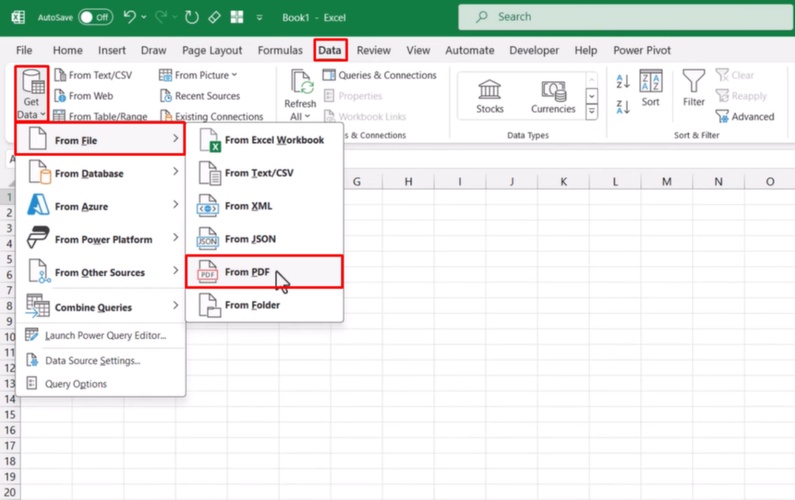Image resolution: width=795 pixels, height=500 pixels.
Task: Open the Queries & Connections pane
Action: pos(380,75)
